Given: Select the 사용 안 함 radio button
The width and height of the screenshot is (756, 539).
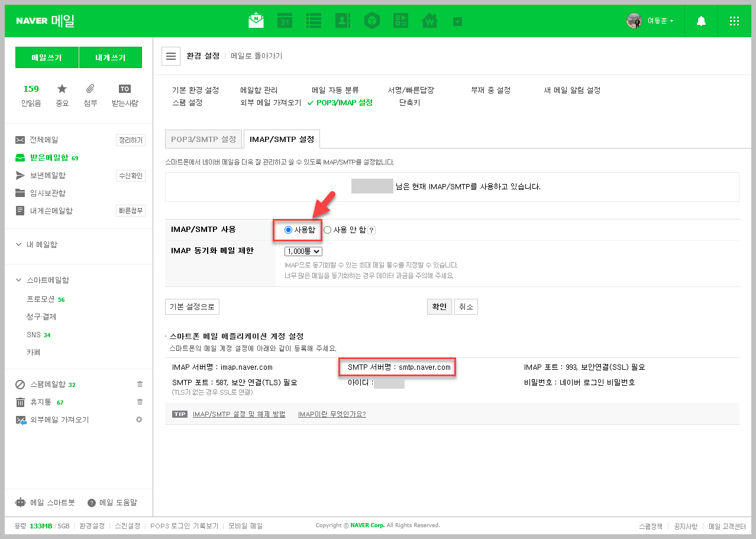Looking at the screenshot, I should pos(327,230).
